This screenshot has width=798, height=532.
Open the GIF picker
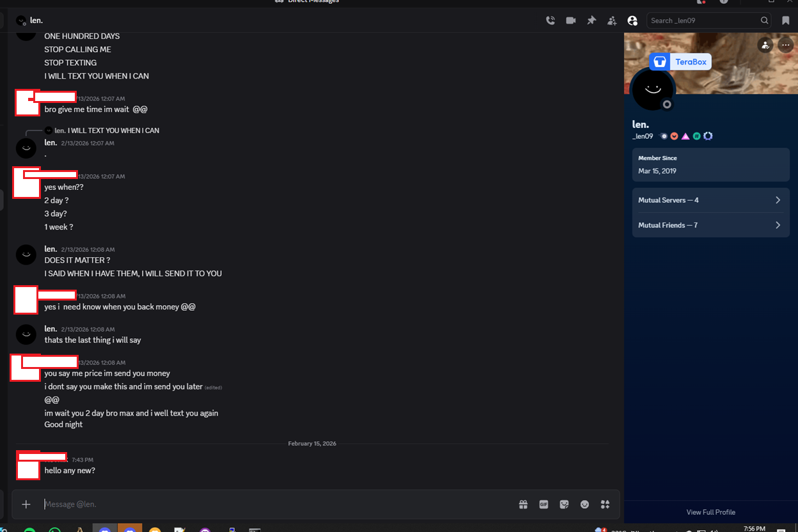click(x=544, y=504)
